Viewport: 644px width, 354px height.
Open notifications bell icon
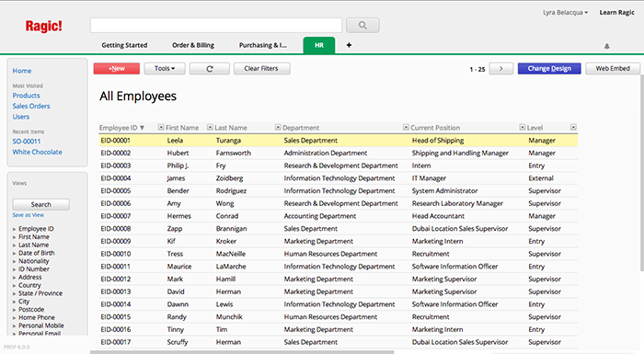(x=606, y=46)
